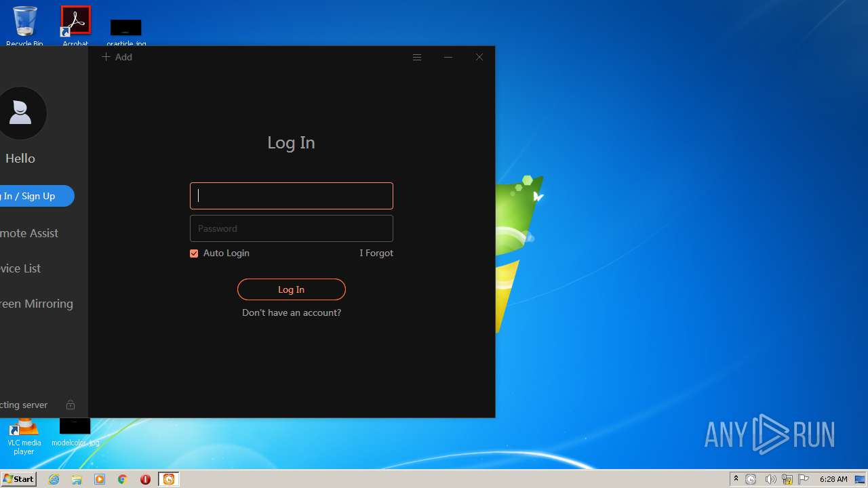Image resolution: width=868 pixels, height=488 pixels.
Task: Click the round tray icon next to arrow
Action: click(751, 479)
